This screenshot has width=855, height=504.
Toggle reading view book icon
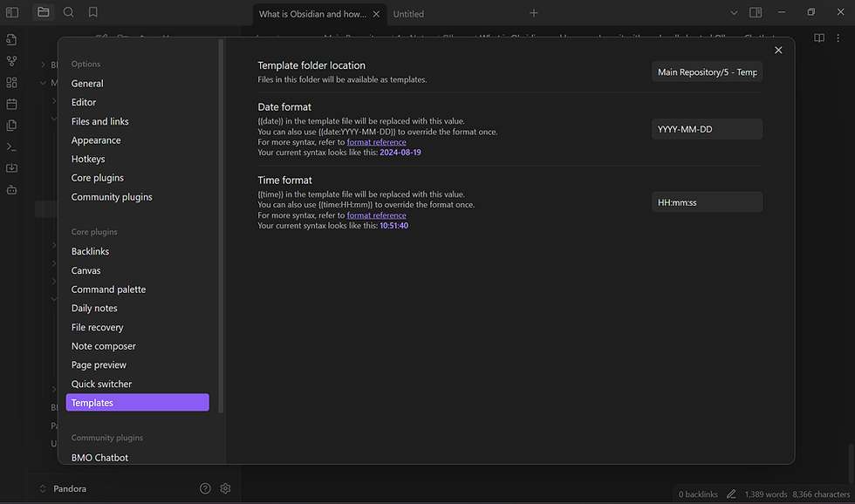pos(819,38)
